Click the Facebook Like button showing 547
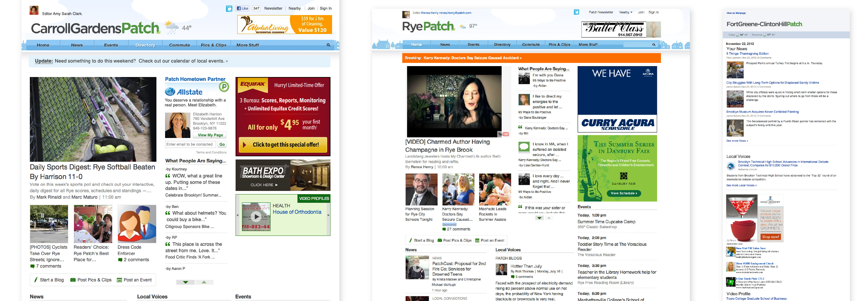Viewport: 868px width, 301px height. pos(242,8)
